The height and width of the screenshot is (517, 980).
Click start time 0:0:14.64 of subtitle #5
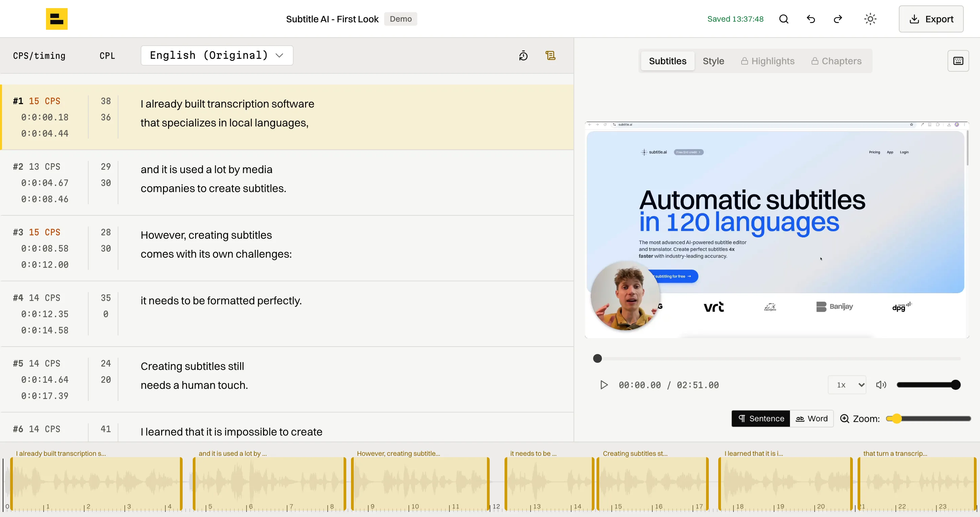click(x=45, y=380)
